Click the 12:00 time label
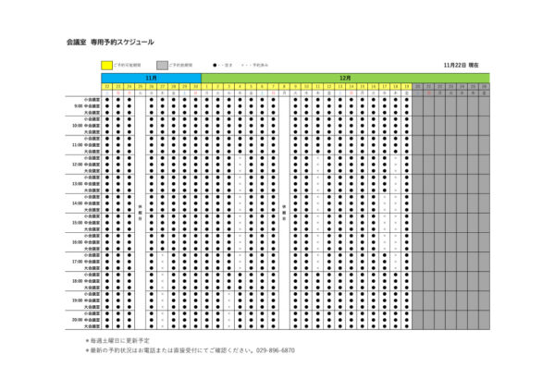The height and width of the screenshot is (392, 555). coord(77,165)
